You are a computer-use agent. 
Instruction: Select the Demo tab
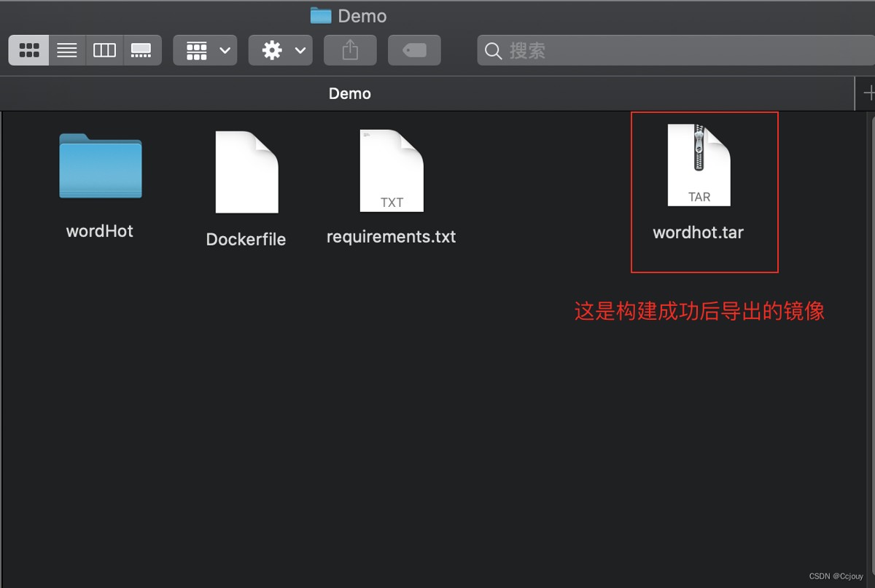coord(427,93)
